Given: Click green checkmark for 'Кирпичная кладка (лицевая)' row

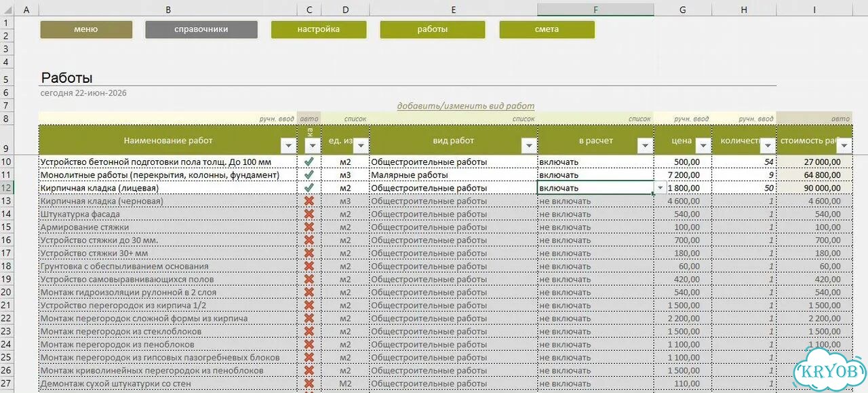Looking at the screenshot, I should click(309, 188).
